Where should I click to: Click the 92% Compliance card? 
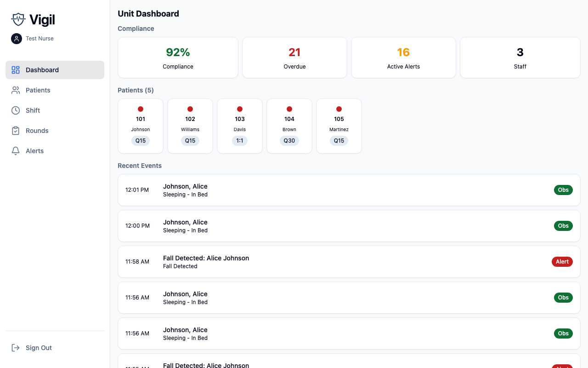tap(178, 57)
